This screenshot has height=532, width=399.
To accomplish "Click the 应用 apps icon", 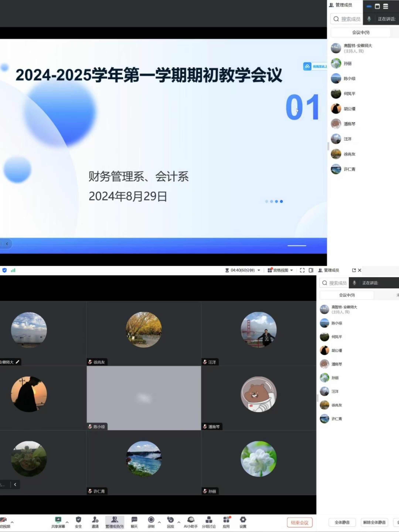I will pos(226,520).
